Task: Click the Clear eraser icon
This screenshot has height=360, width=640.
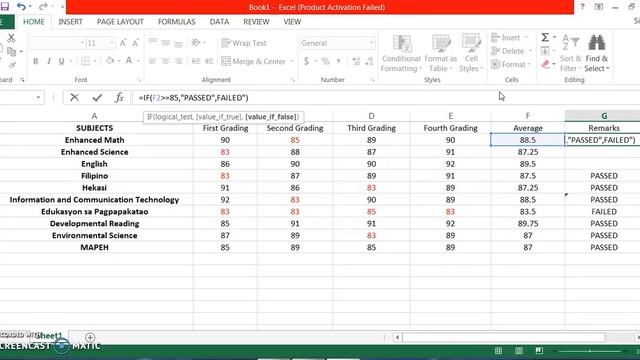Action: point(546,64)
